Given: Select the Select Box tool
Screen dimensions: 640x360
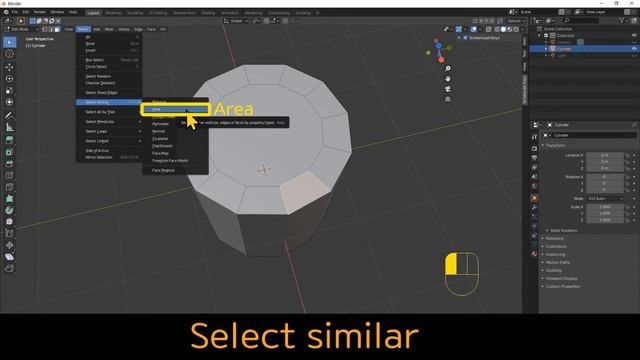Looking at the screenshot, I should [9, 42].
